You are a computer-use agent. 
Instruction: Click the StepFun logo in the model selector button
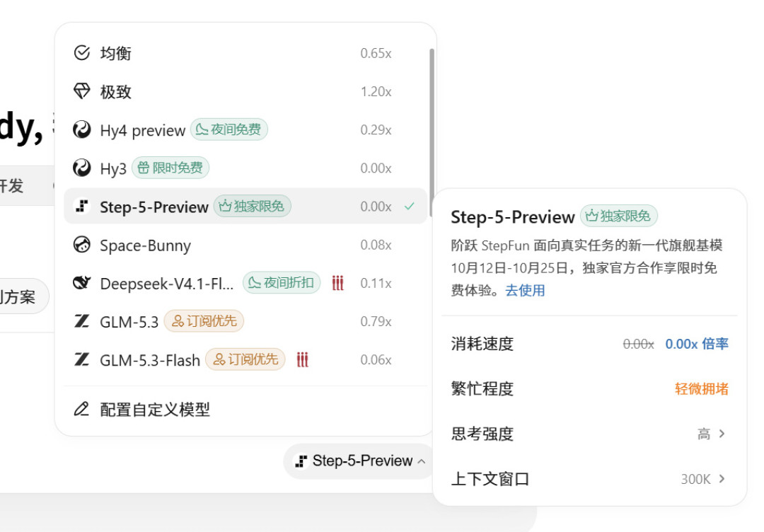(x=301, y=461)
